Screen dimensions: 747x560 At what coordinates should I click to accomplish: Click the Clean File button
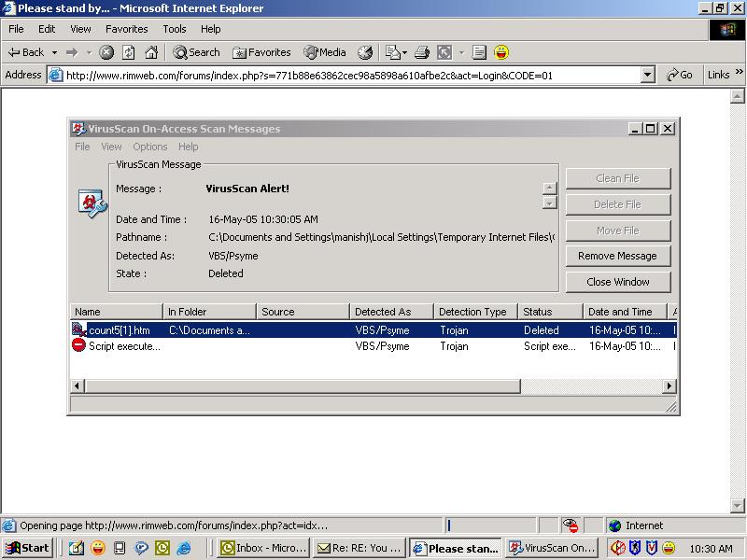click(618, 178)
